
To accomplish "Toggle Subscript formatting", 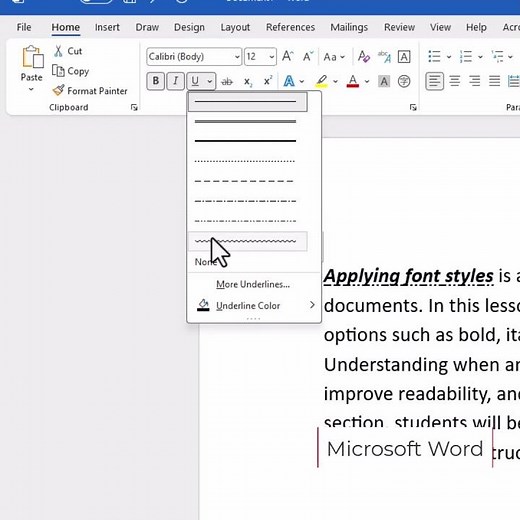I will 248,81.
